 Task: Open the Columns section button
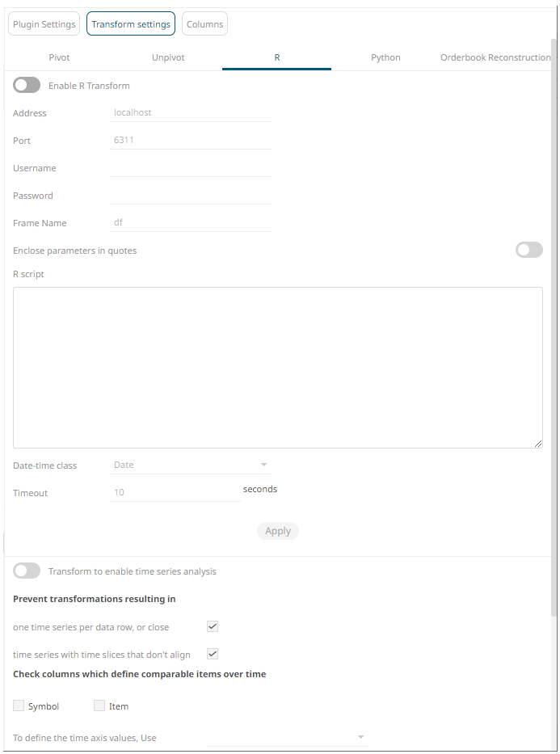pos(204,24)
